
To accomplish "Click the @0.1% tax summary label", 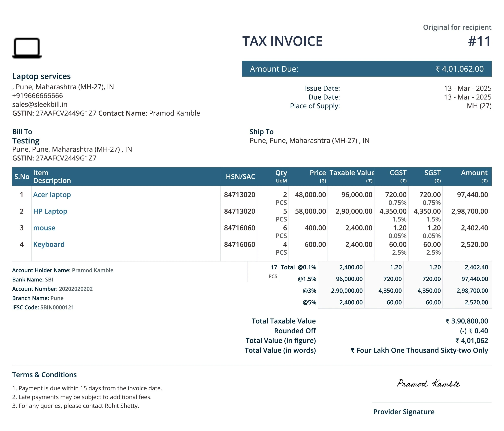I will pos(307,267).
